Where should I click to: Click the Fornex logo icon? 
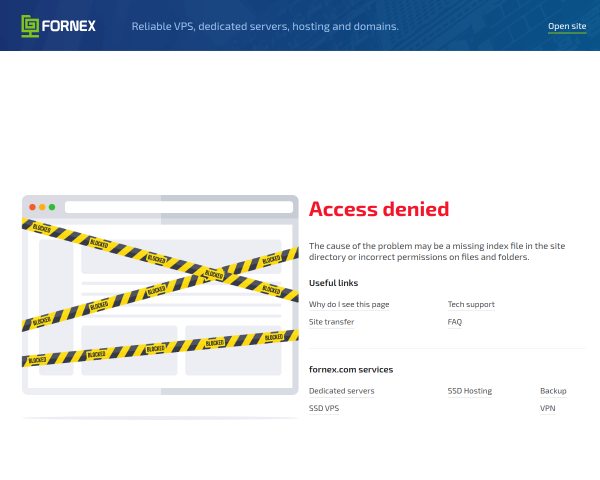pos(30,26)
